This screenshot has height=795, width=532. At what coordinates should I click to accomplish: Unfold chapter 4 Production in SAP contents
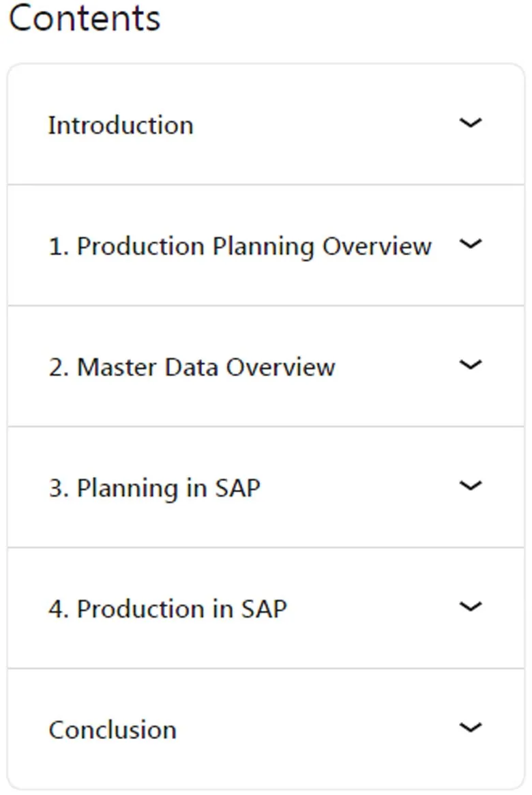click(266, 608)
